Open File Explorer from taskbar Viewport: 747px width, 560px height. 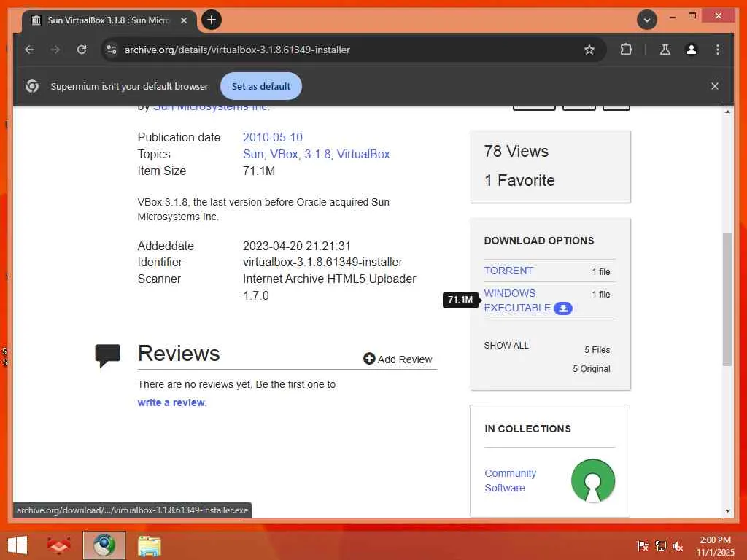149,545
